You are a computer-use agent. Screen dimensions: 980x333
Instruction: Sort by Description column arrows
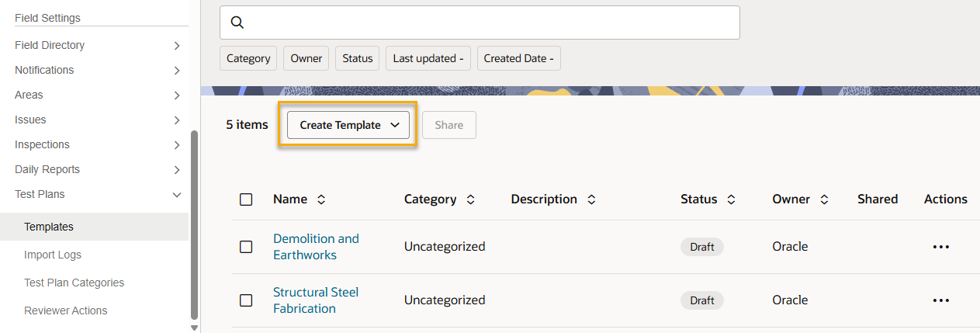tap(591, 199)
